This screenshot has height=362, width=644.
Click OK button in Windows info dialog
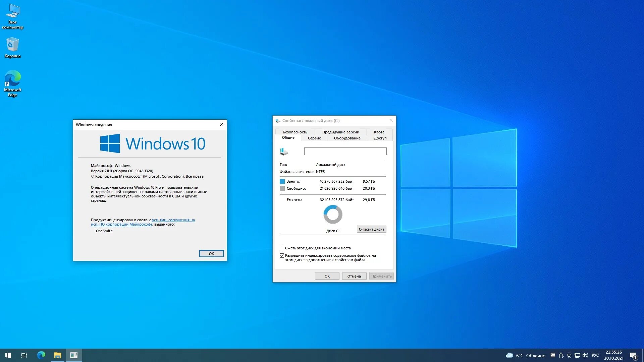click(x=211, y=253)
